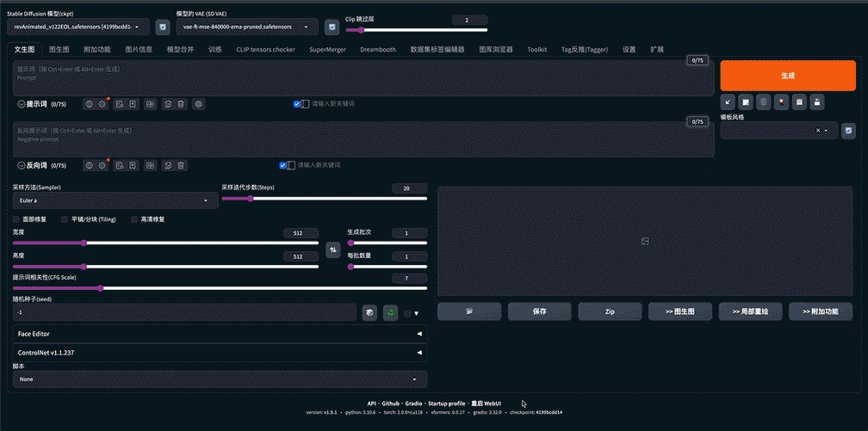Click translate icon in prompt toolbar
This screenshot has width=868, height=431.
click(150, 103)
